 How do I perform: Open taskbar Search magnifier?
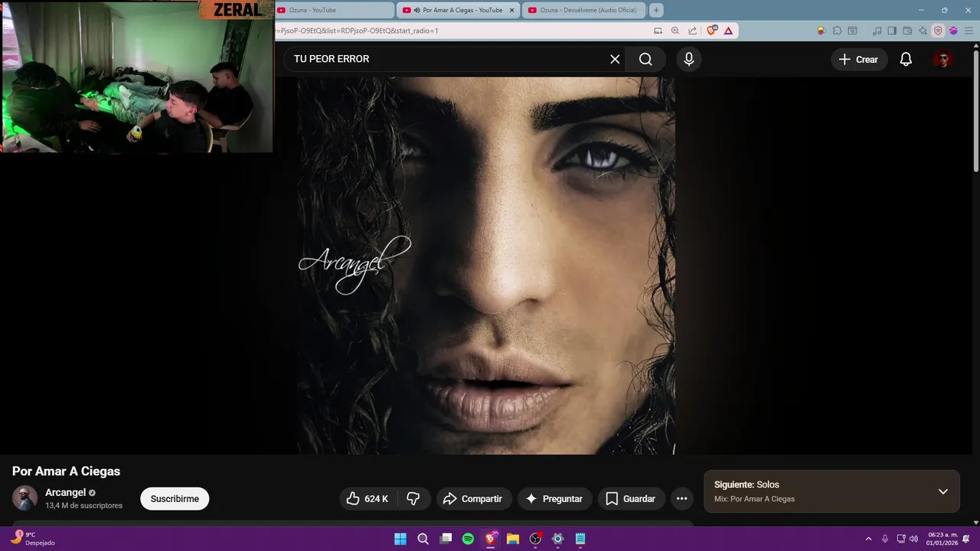[423, 539]
